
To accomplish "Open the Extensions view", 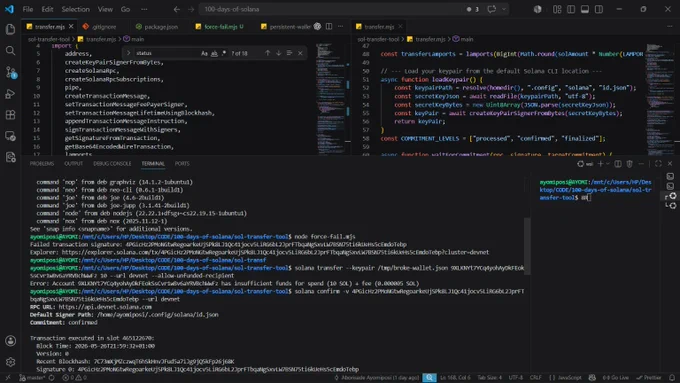I will [x=10, y=115].
